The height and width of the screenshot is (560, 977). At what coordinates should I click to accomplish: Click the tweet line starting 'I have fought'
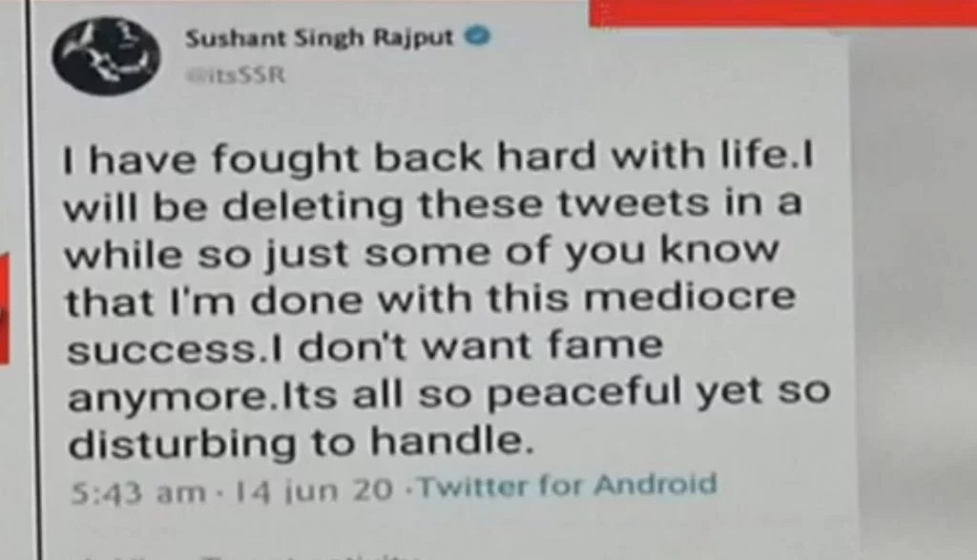tap(439, 157)
